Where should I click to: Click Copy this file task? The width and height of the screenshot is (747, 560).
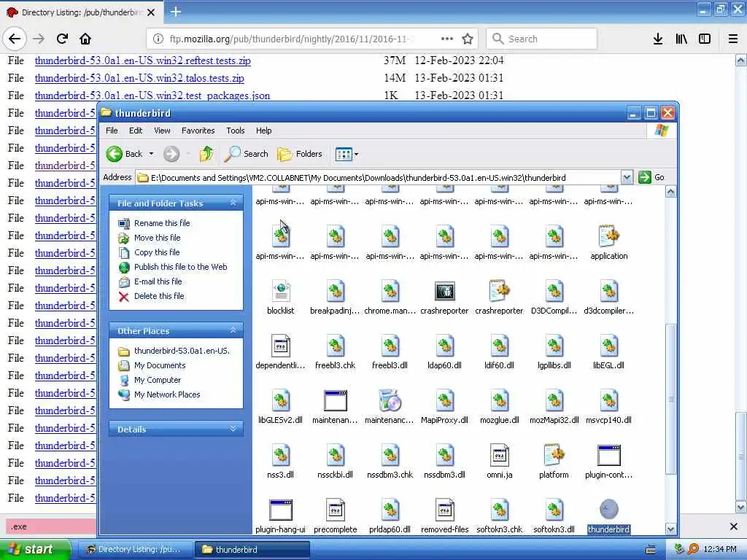[x=157, y=252]
